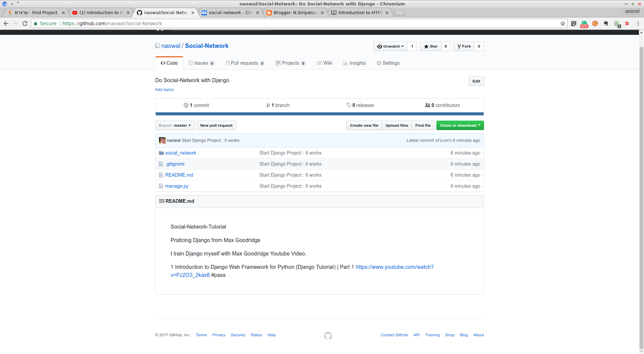Open a new browser tab
The height and width of the screenshot is (354, 644).
coord(399,13)
